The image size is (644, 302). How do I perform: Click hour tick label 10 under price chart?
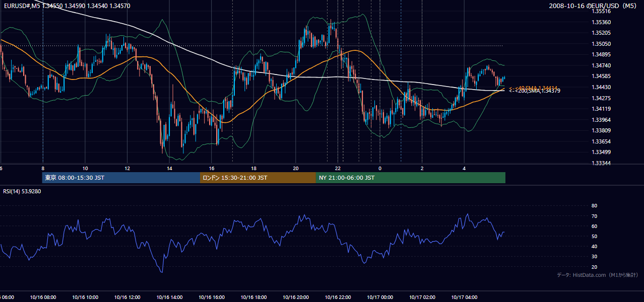[x=85, y=169]
